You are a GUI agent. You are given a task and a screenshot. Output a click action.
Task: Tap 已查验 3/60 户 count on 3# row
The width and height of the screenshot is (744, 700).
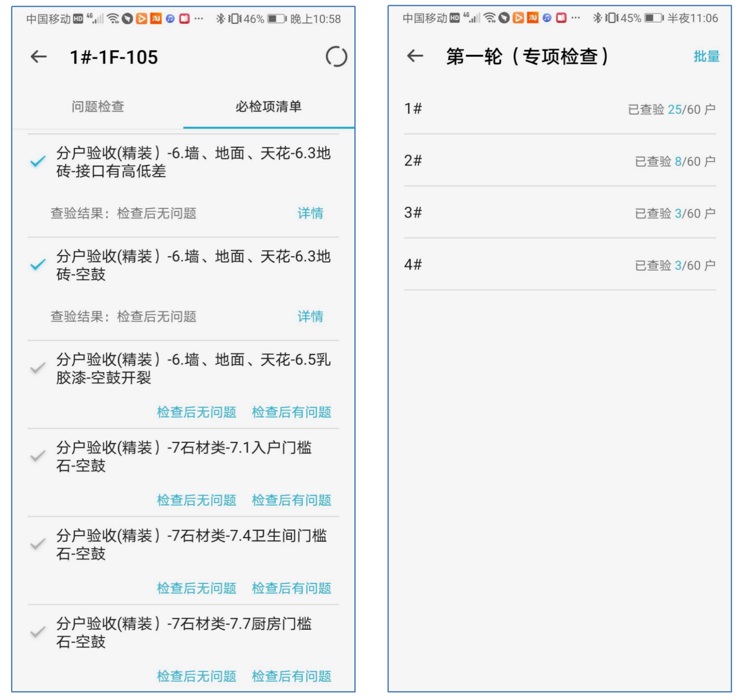tap(675, 214)
